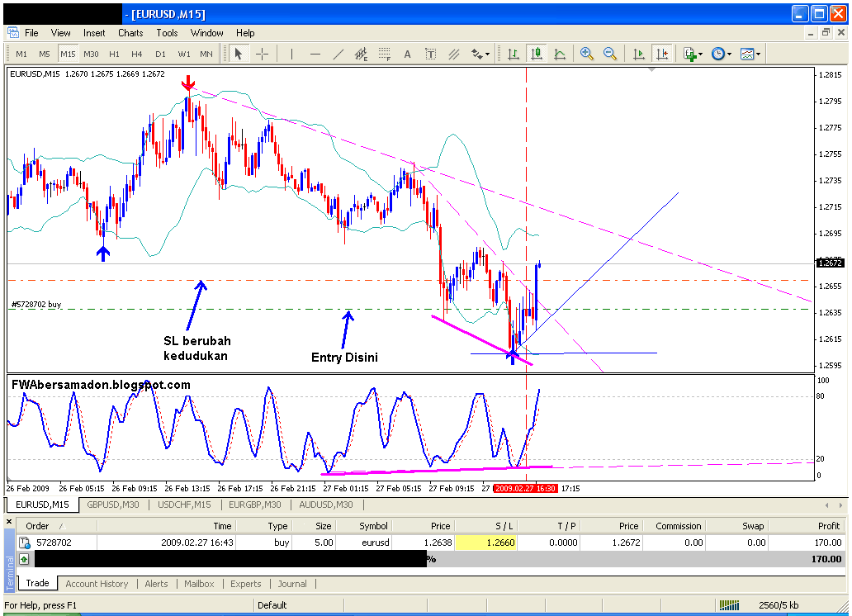This screenshot has width=852, height=616.
Task: Expand the indicators dropdown arrow
Action: click(x=701, y=54)
